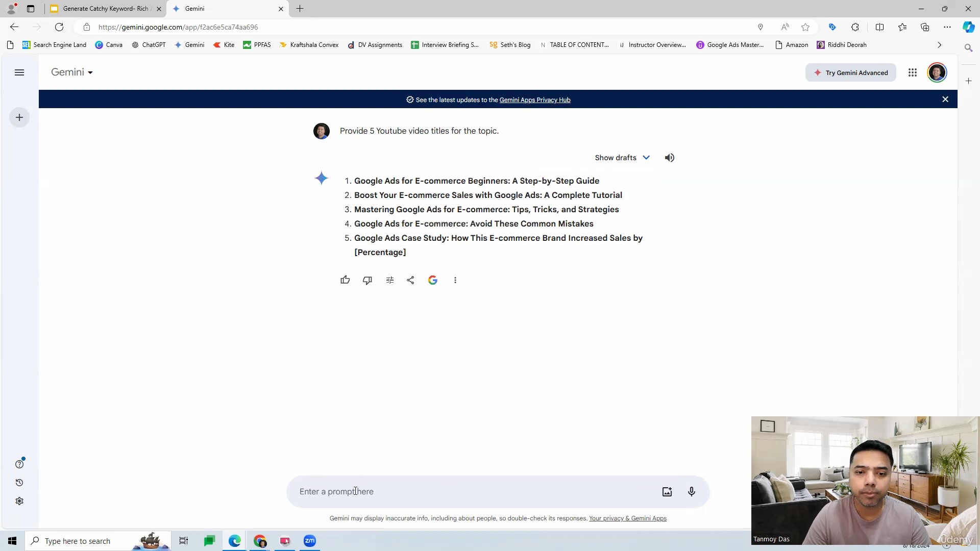Open Edge tab actions menu
Viewport: 980px width, 551px height.
coord(31,9)
